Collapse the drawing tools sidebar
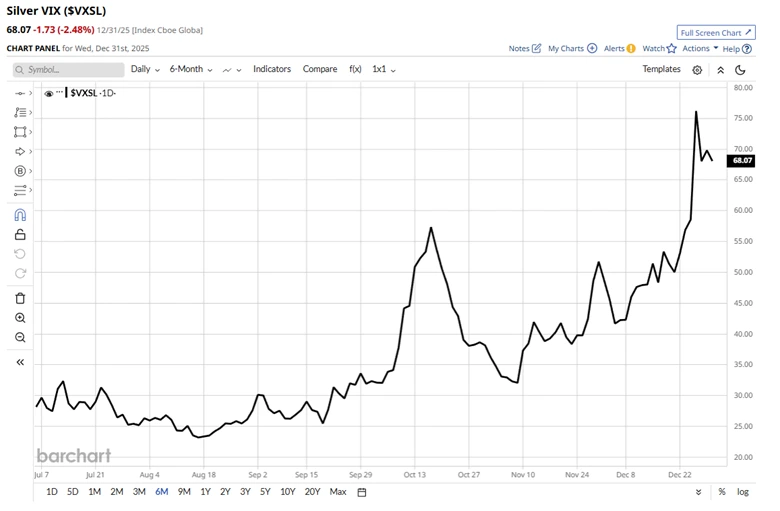780x511 pixels. coord(20,362)
